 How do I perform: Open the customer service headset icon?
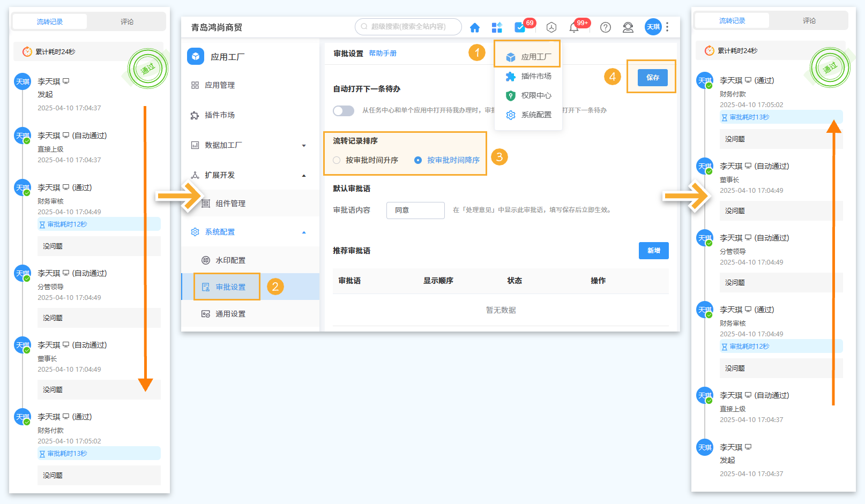point(628,27)
